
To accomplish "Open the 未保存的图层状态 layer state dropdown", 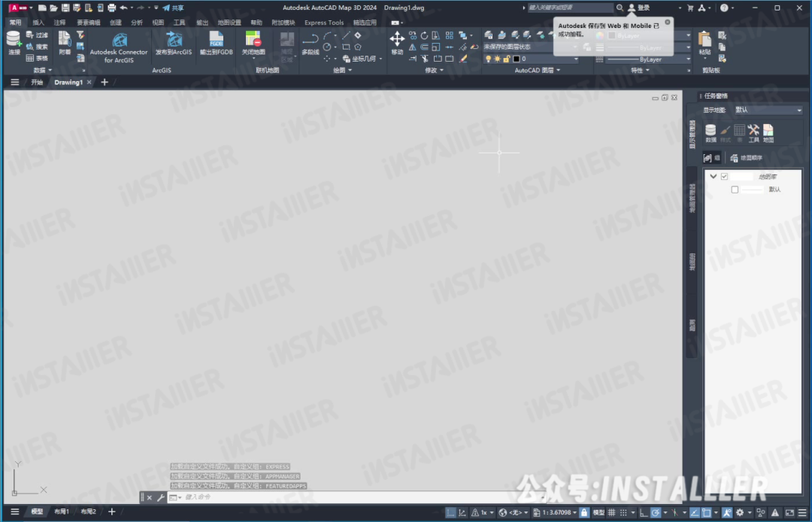I will (x=531, y=47).
